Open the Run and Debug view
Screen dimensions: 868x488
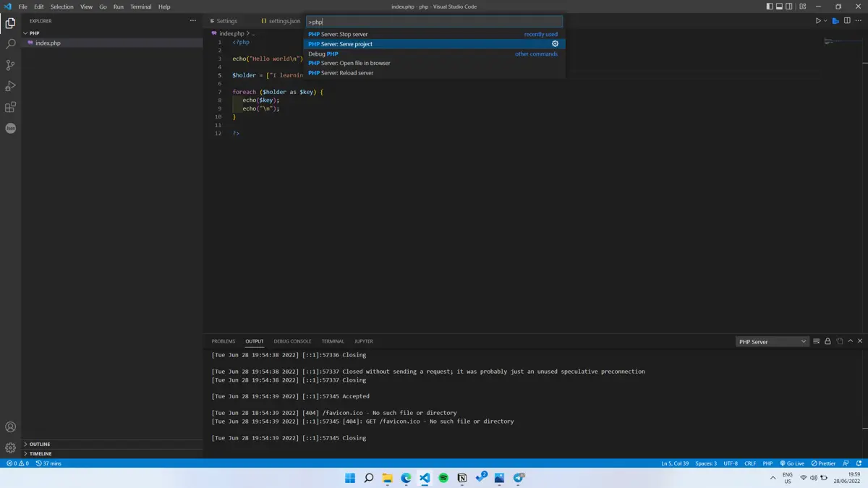click(x=10, y=86)
